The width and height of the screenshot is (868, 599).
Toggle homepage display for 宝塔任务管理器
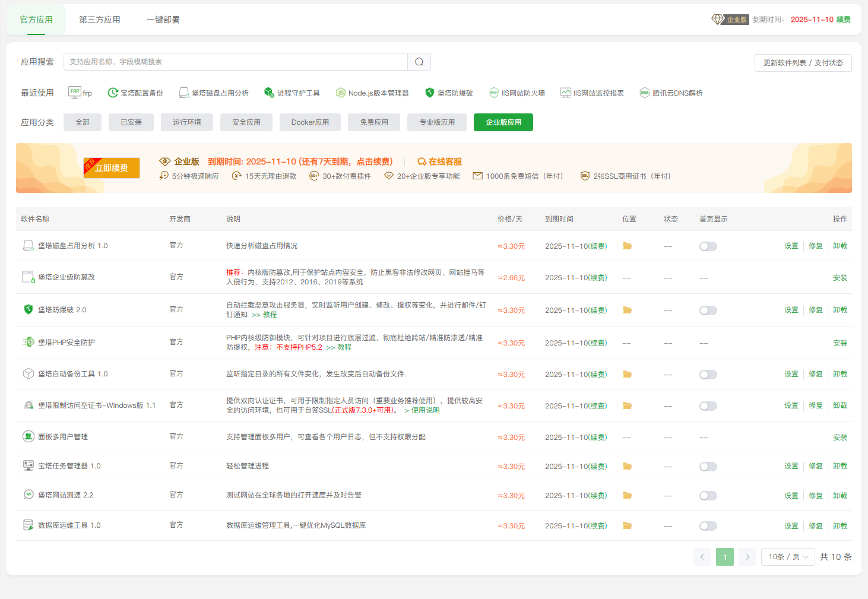click(x=708, y=466)
